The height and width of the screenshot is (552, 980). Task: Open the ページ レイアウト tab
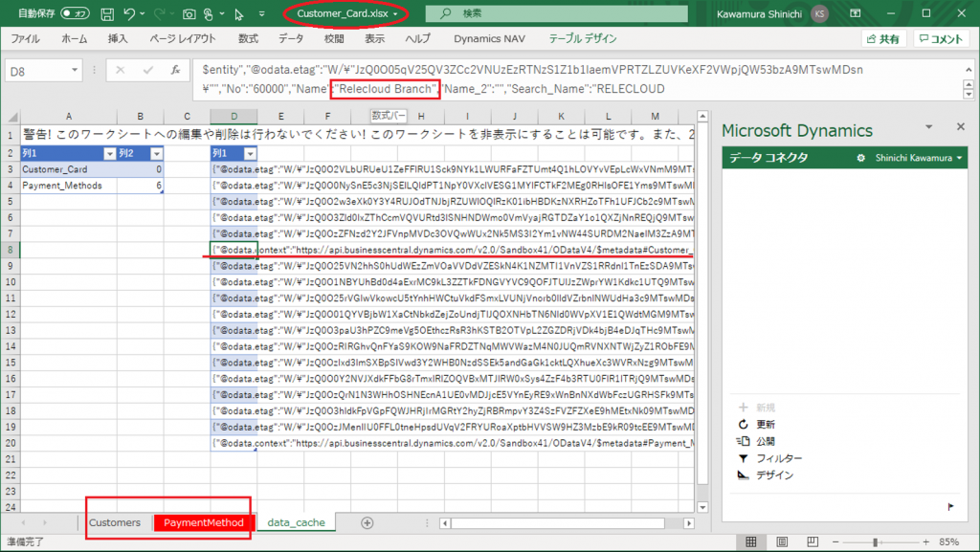point(183,38)
